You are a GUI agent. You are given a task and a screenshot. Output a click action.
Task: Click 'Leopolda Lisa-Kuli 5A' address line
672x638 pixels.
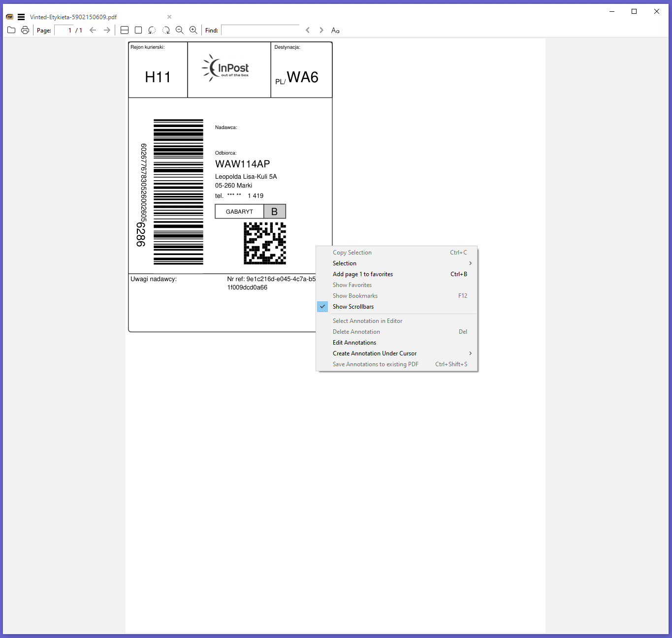click(246, 177)
